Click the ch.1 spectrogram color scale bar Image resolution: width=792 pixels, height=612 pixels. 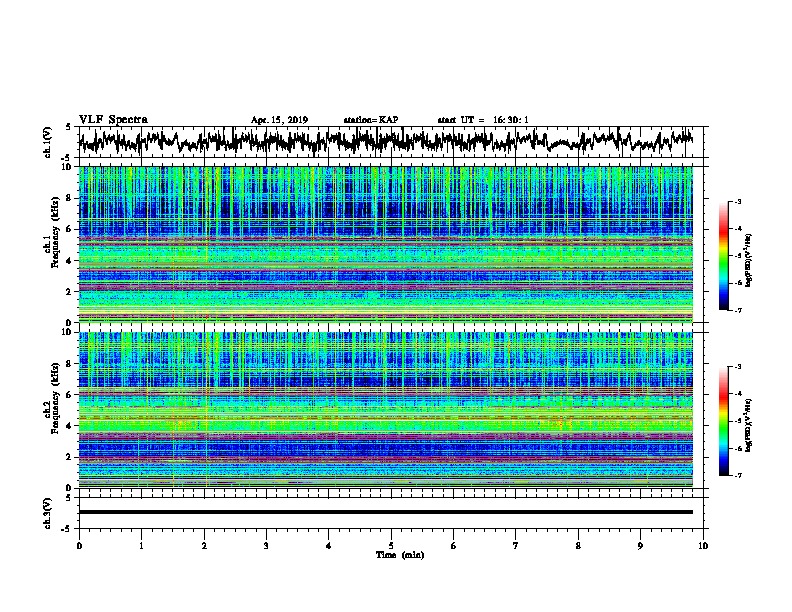coord(724,256)
